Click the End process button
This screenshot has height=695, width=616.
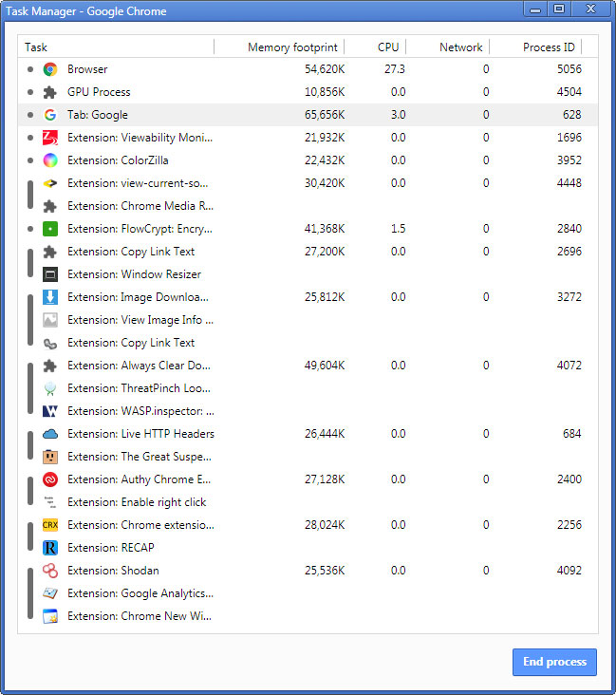click(x=554, y=662)
